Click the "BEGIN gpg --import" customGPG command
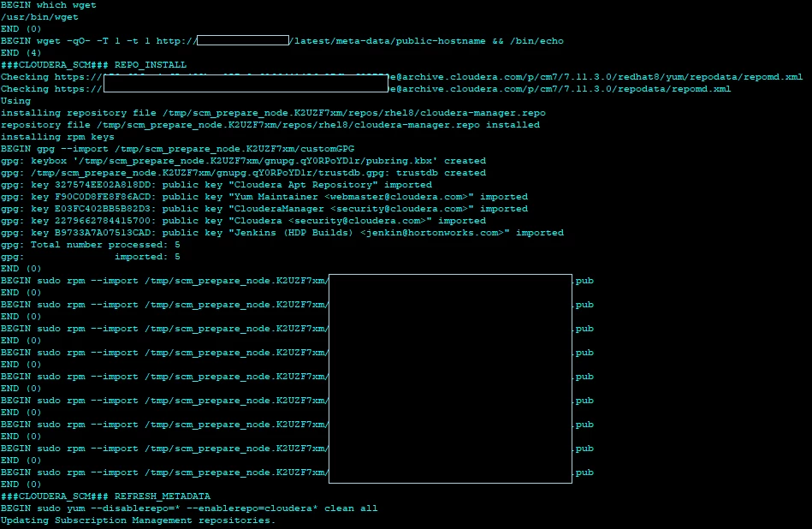812x529 pixels. (x=178, y=149)
